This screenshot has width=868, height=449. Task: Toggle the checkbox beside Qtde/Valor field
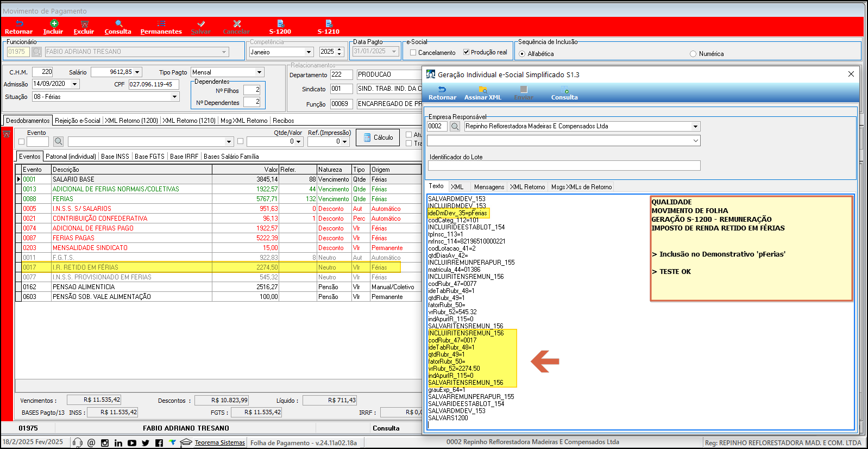[x=240, y=141]
